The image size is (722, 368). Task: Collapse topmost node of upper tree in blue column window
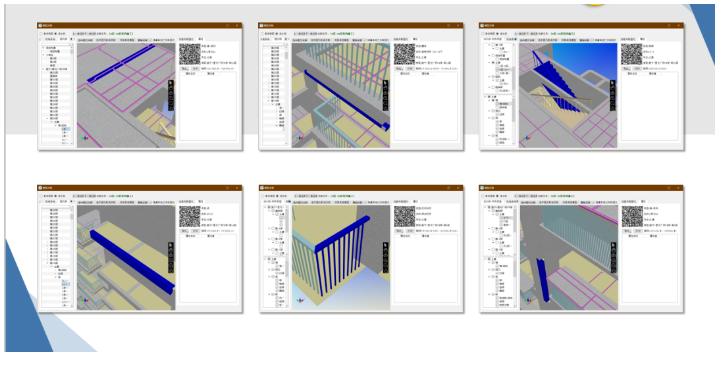486,207
